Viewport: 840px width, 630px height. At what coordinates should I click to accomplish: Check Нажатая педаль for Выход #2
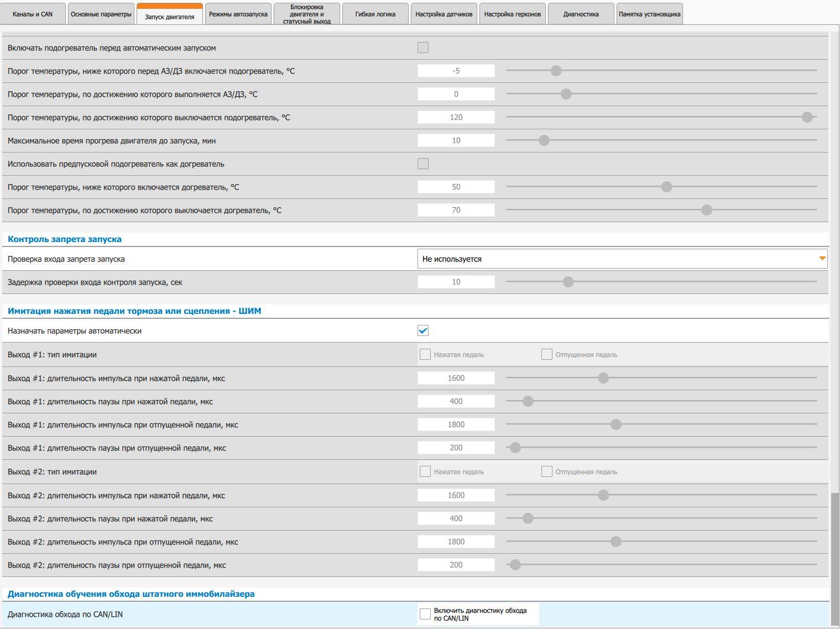[425, 471]
